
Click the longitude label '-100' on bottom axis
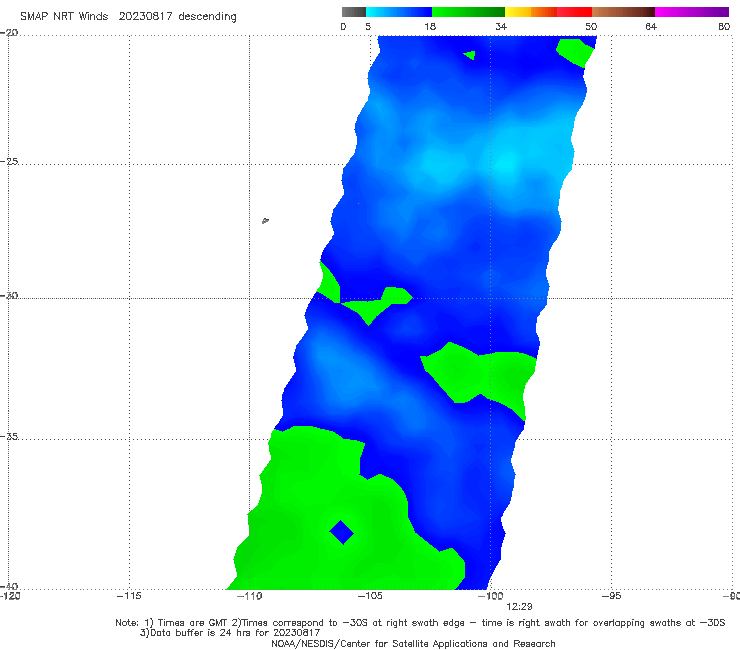490,596
